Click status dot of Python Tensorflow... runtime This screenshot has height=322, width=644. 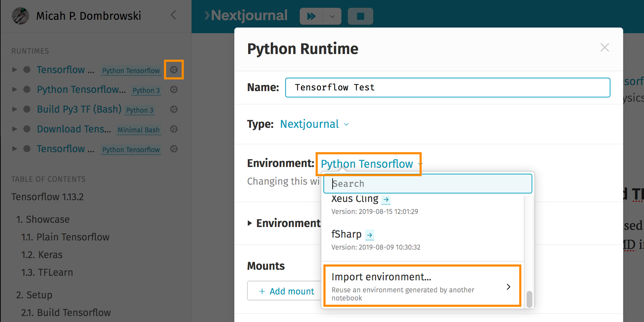coord(27,89)
